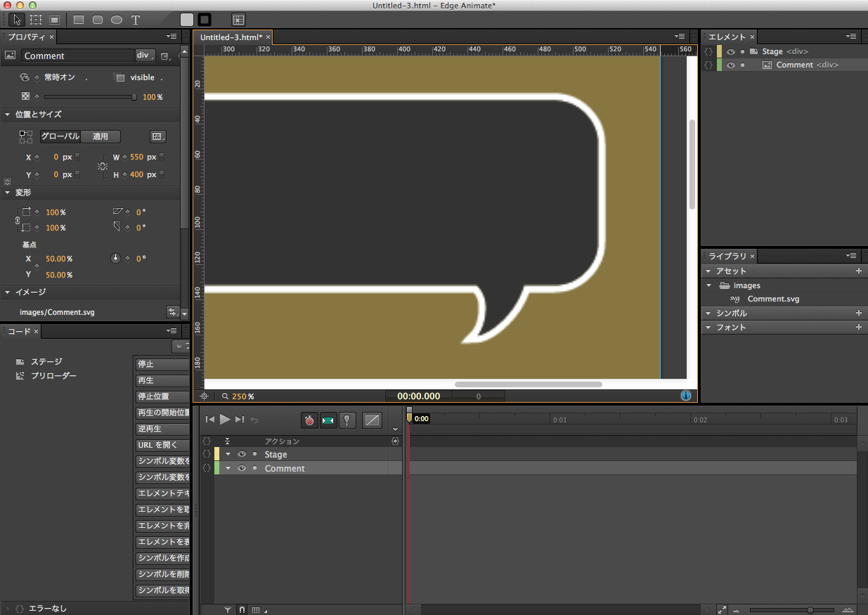Swap the image source for Comment.svg

click(x=172, y=311)
